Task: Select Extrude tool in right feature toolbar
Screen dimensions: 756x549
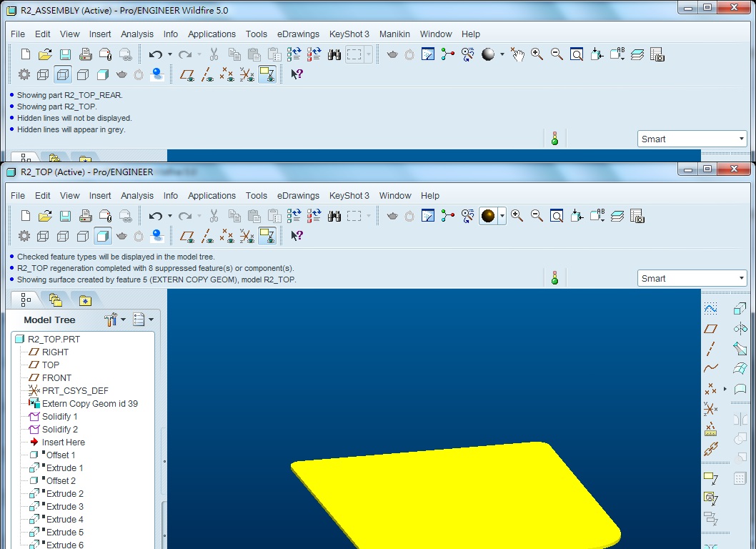Action: [x=740, y=308]
